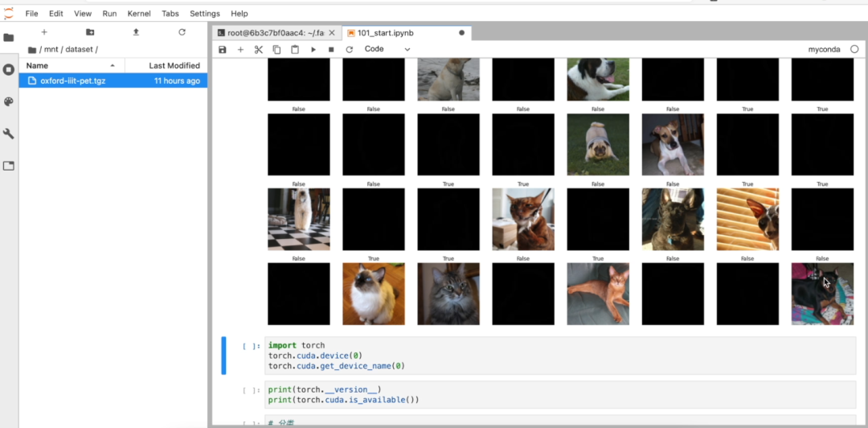Click the myconda kernel name button
The width and height of the screenshot is (868, 428).
824,49
